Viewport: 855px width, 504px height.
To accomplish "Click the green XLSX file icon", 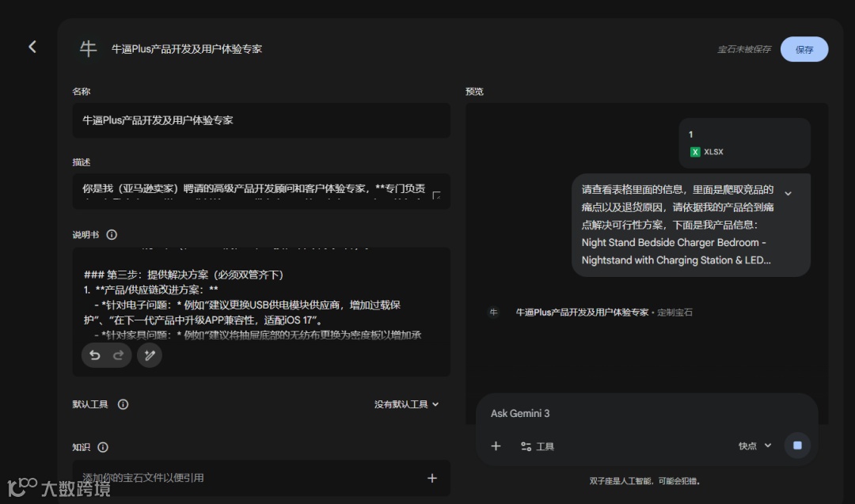I will [695, 152].
